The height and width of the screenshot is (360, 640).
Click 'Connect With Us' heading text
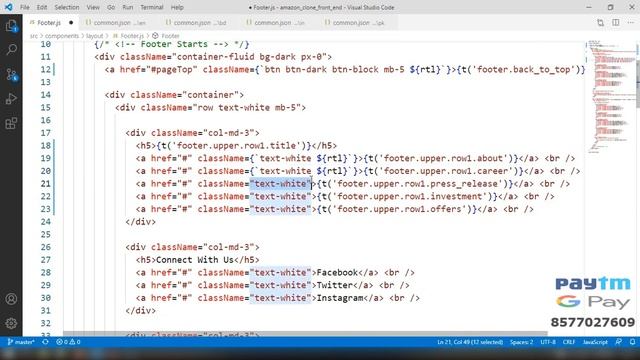pos(195,260)
